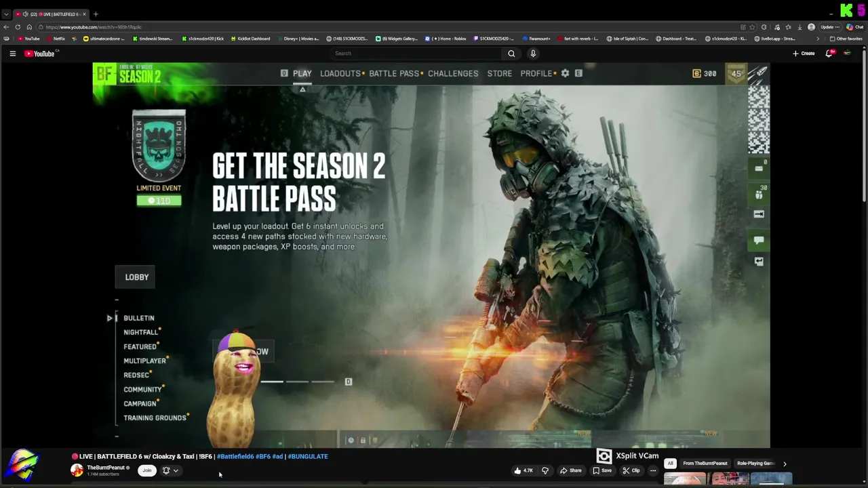Open YouTube notifications bell

(829, 54)
